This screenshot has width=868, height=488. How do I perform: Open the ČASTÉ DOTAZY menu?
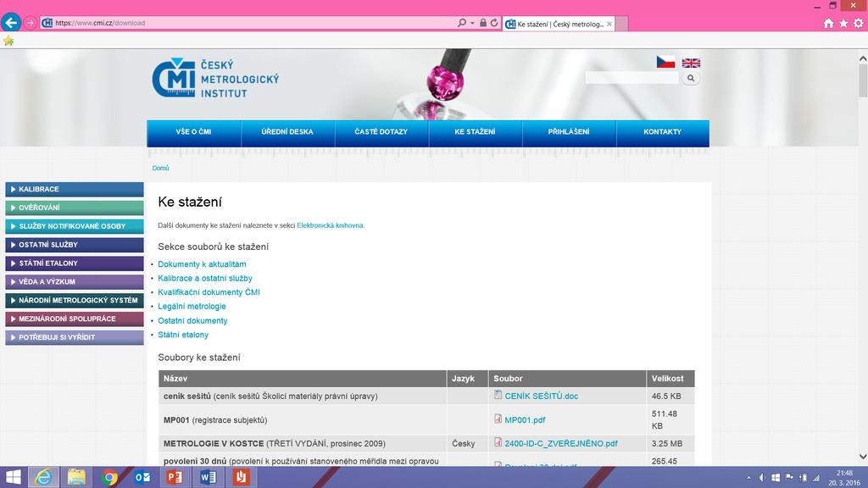point(381,132)
